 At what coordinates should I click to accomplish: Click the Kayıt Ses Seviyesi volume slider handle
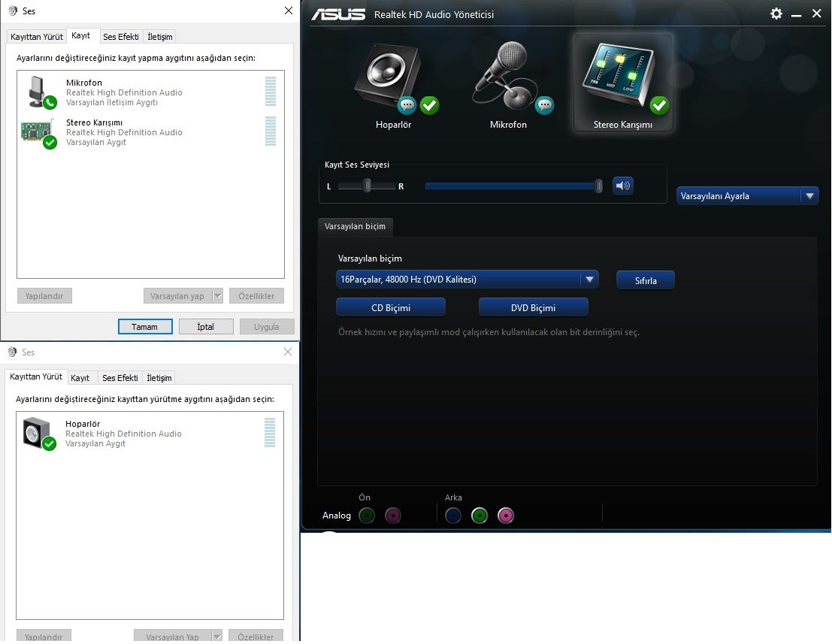(x=598, y=186)
